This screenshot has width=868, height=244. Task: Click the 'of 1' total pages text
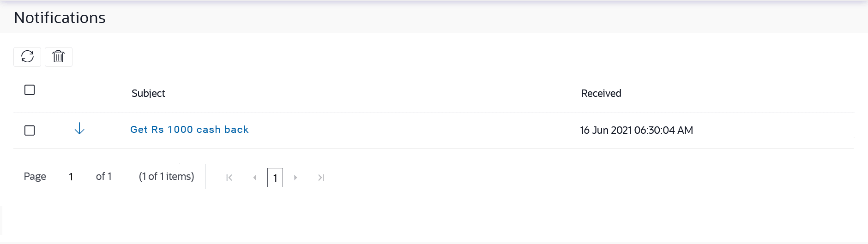coord(104,177)
